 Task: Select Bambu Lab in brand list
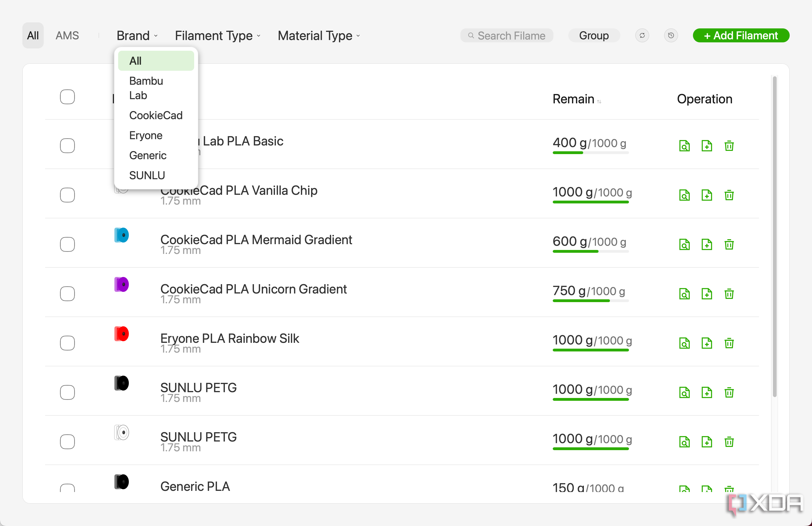(156, 88)
